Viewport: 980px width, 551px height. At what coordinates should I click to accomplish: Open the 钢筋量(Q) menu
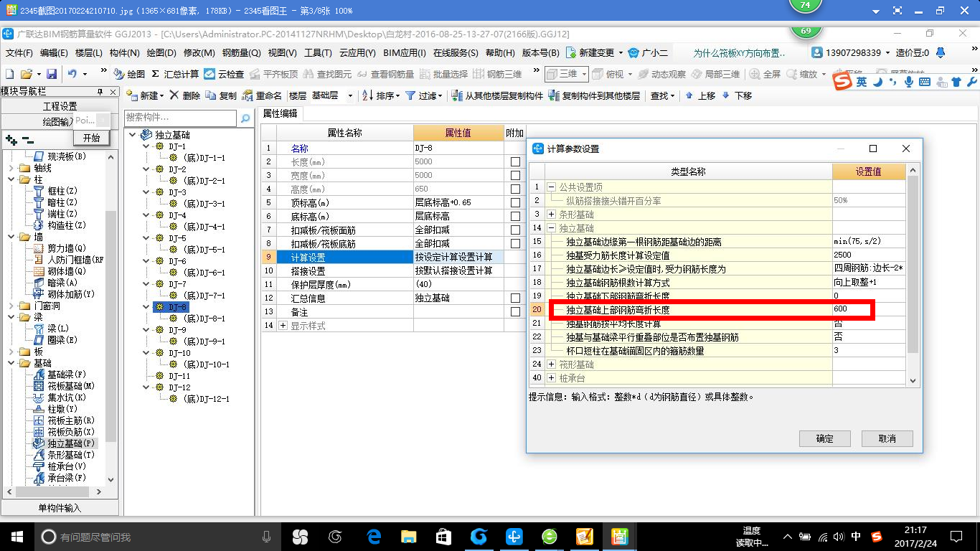tap(242, 53)
